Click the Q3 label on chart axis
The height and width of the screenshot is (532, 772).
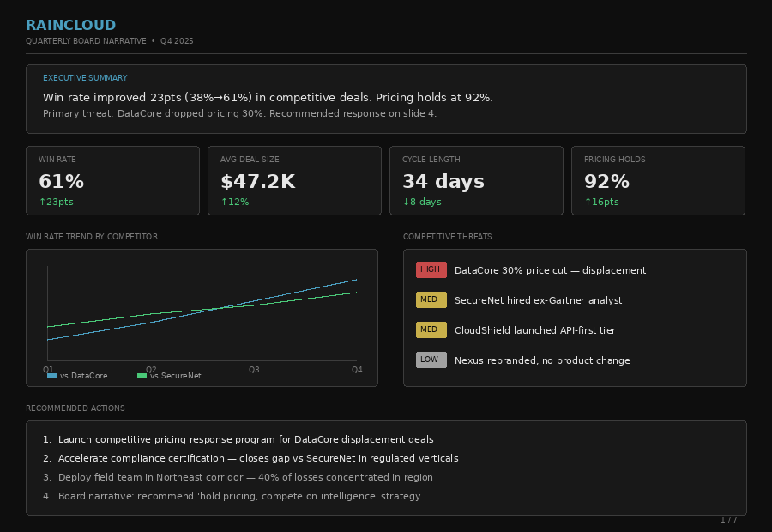tap(254, 369)
